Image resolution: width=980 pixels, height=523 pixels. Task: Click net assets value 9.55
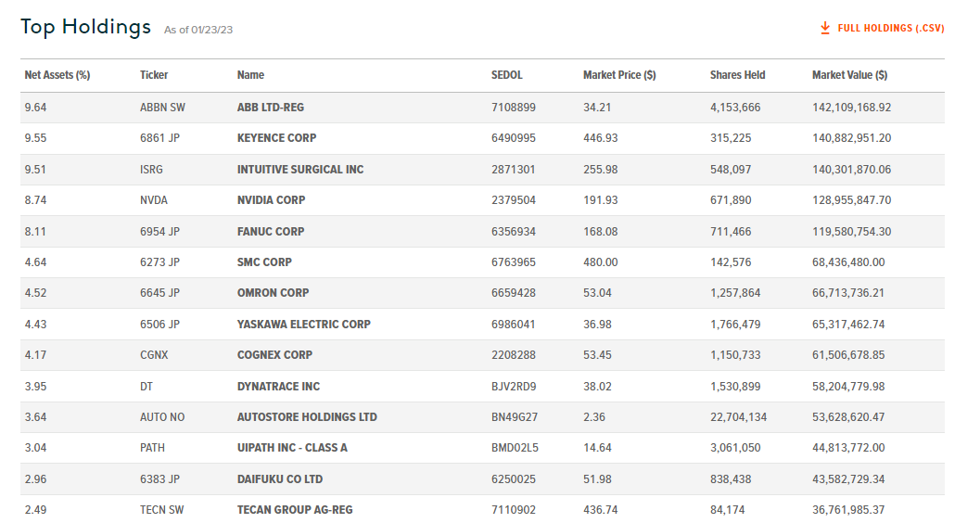click(35, 138)
